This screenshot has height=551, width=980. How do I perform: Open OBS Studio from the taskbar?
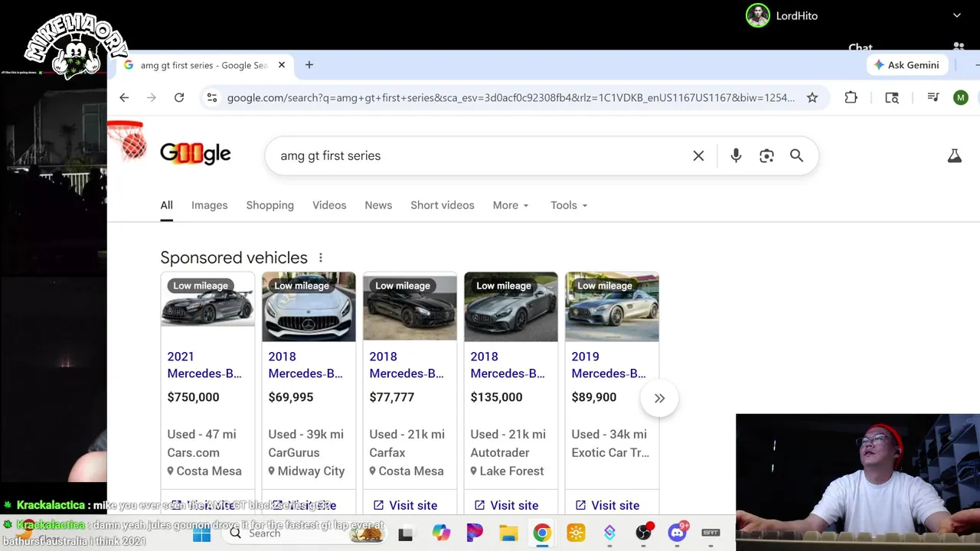[644, 533]
